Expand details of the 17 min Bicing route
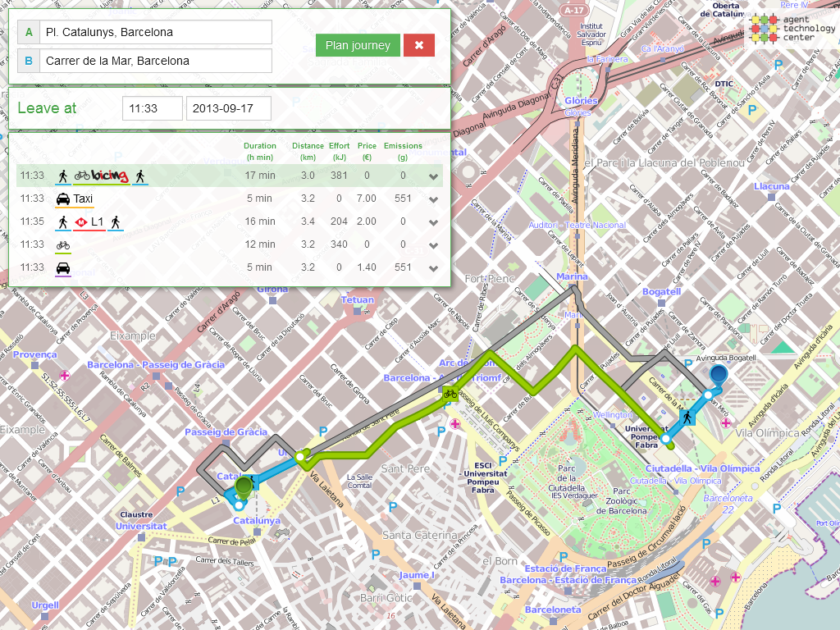Screen dimensions: 840x630 (x=433, y=176)
